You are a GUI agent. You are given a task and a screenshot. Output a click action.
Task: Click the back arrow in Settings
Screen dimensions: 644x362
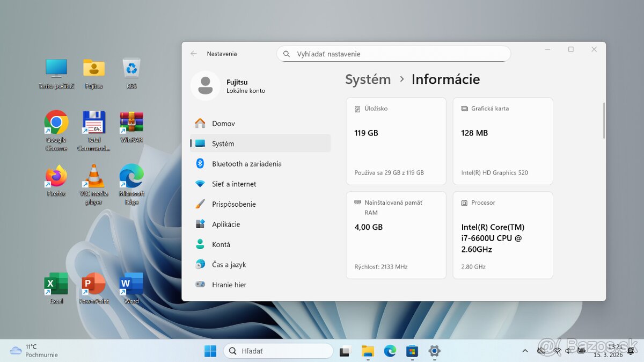pyautogui.click(x=193, y=53)
